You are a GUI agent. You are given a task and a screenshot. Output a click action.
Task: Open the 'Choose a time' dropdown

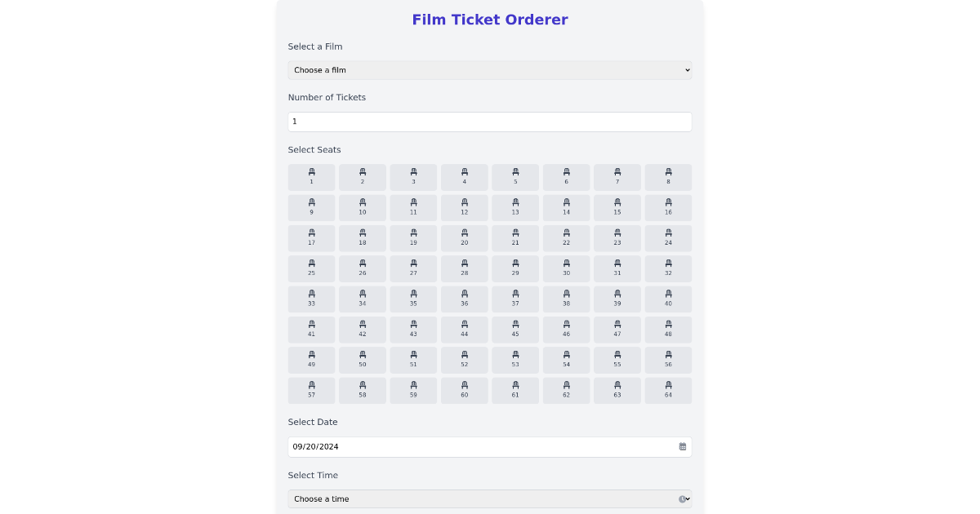tap(490, 498)
